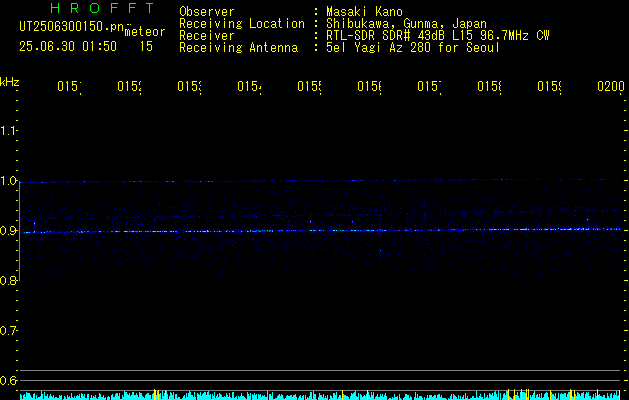Screen dimensions: 629x400
Task: Select the observer name Masaki Kano
Action: click(364, 12)
